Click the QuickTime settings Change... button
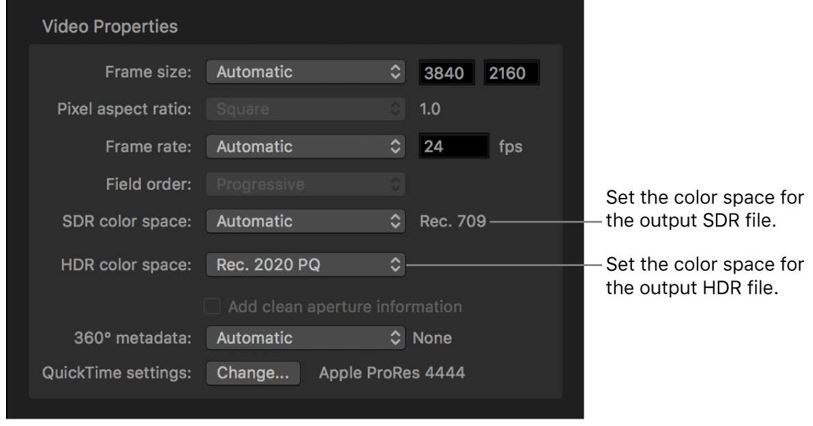813x426 pixels. (253, 374)
